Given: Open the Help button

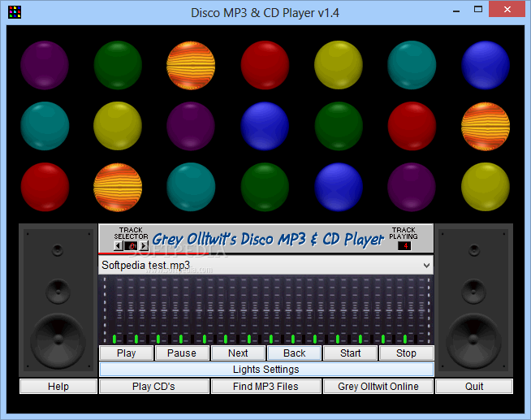Looking at the screenshot, I should point(58,387).
